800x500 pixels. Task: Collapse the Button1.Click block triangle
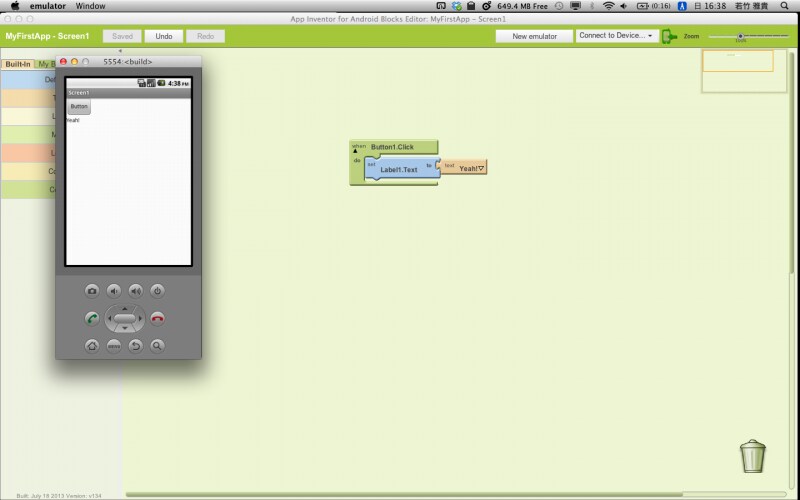coord(354,151)
